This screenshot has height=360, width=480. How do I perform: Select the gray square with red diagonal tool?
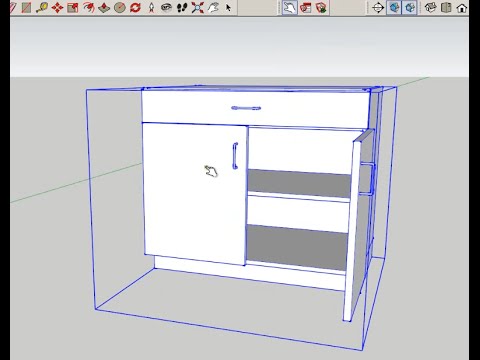click(x=26, y=7)
